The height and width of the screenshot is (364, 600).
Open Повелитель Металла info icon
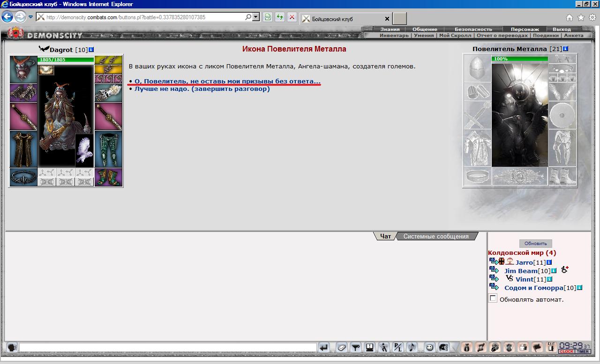pos(566,49)
